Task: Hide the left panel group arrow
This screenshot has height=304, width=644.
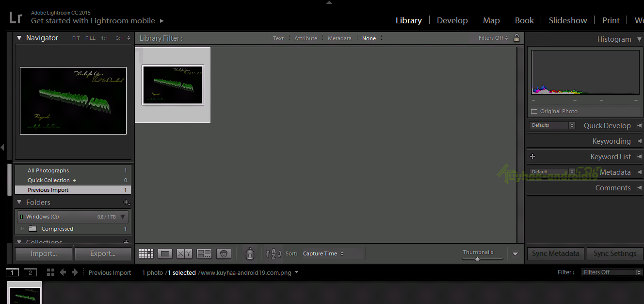Action: coord(2,147)
